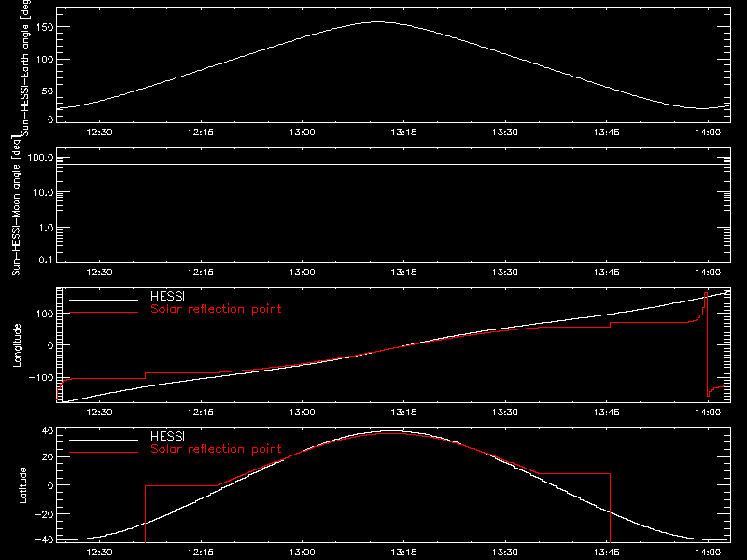Select HESSI legend text in Latitude plot

tap(167, 436)
